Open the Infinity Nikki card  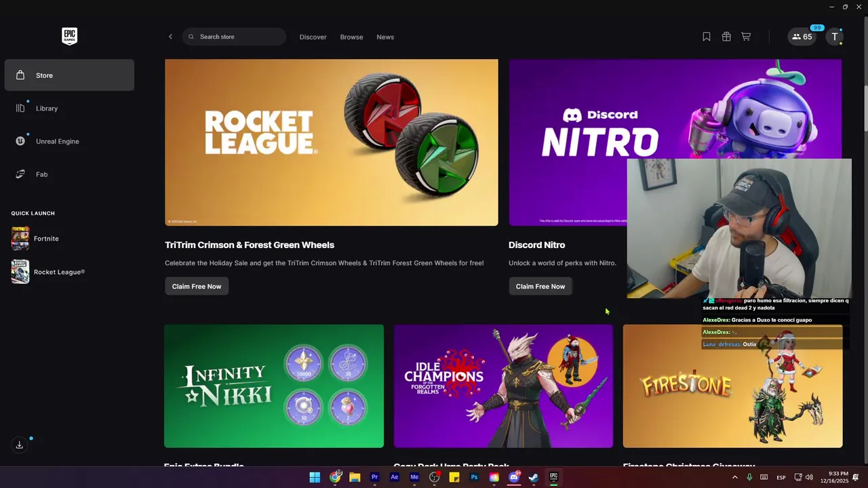pyautogui.click(x=274, y=386)
